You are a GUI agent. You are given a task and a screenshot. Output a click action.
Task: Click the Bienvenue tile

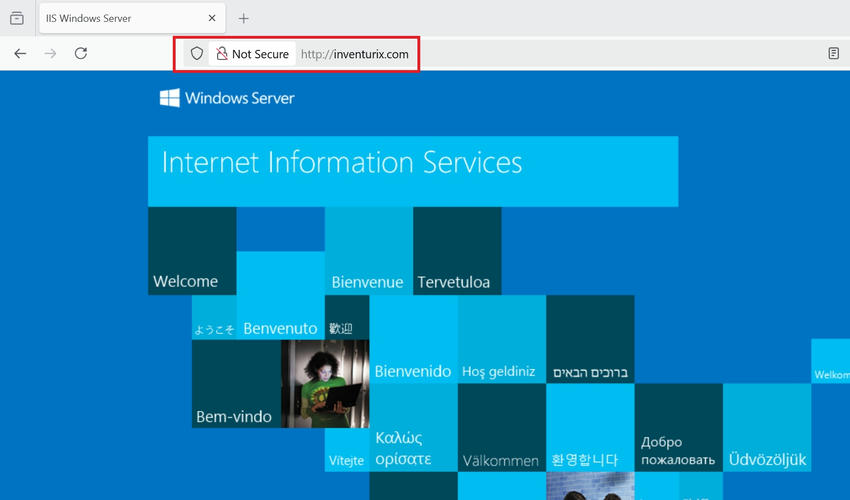[x=369, y=251]
